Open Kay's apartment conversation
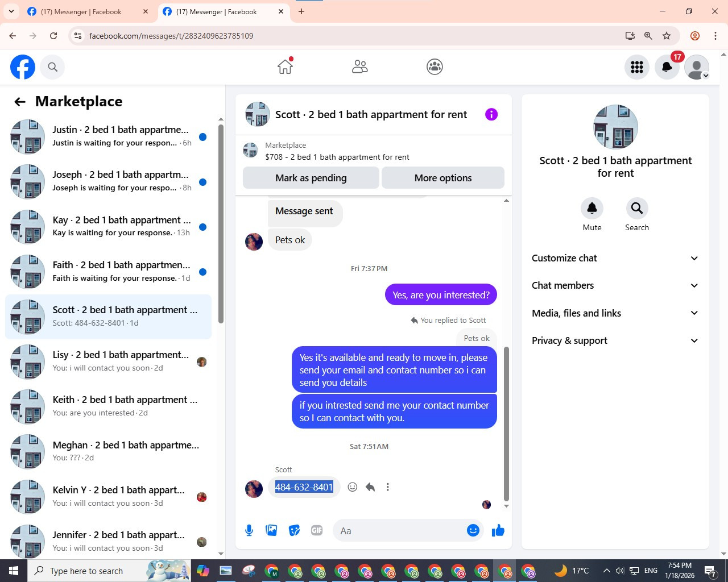 coord(108,226)
